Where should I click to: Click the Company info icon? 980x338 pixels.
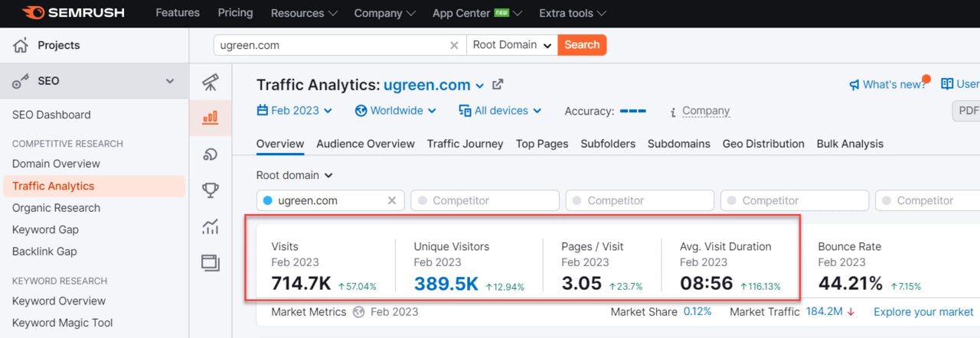[x=672, y=112]
